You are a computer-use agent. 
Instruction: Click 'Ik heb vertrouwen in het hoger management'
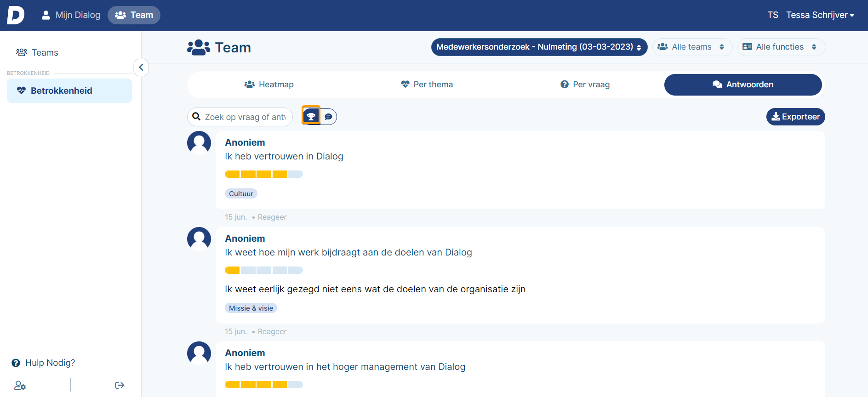tap(345, 367)
